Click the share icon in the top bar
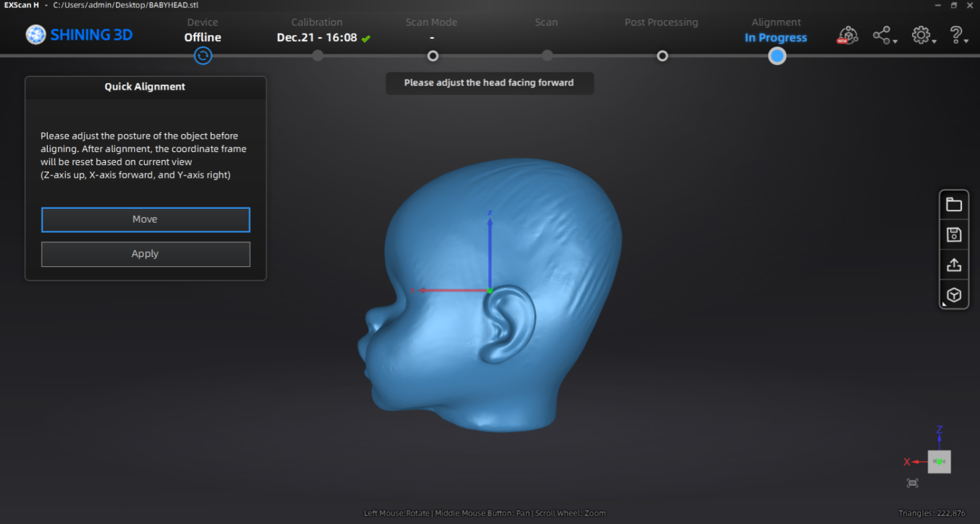 pyautogui.click(x=882, y=35)
